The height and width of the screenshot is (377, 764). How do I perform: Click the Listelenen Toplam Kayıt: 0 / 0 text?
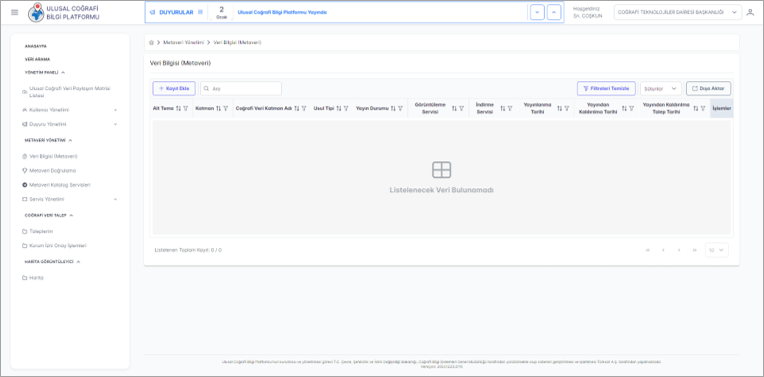click(188, 250)
